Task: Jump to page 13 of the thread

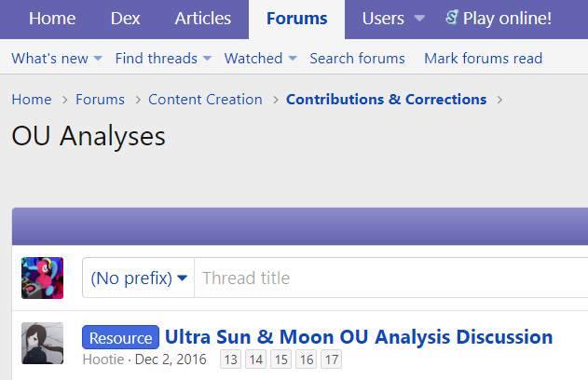Action: pos(230,360)
